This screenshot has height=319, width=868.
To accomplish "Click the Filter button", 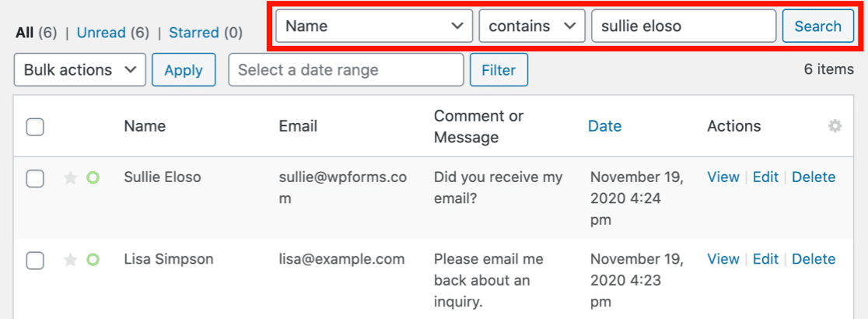I will point(499,70).
